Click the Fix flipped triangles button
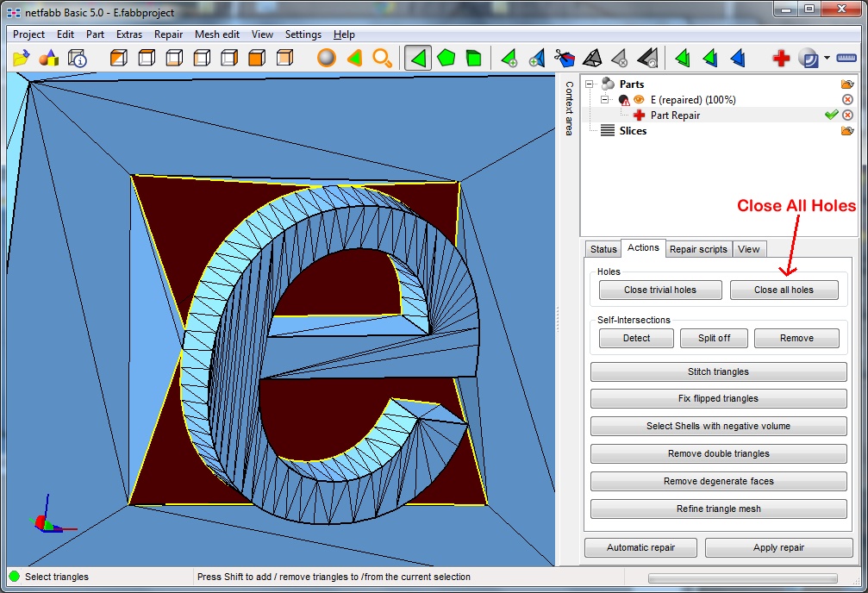This screenshot has height=593, width=868. click(x=719, y=399)
